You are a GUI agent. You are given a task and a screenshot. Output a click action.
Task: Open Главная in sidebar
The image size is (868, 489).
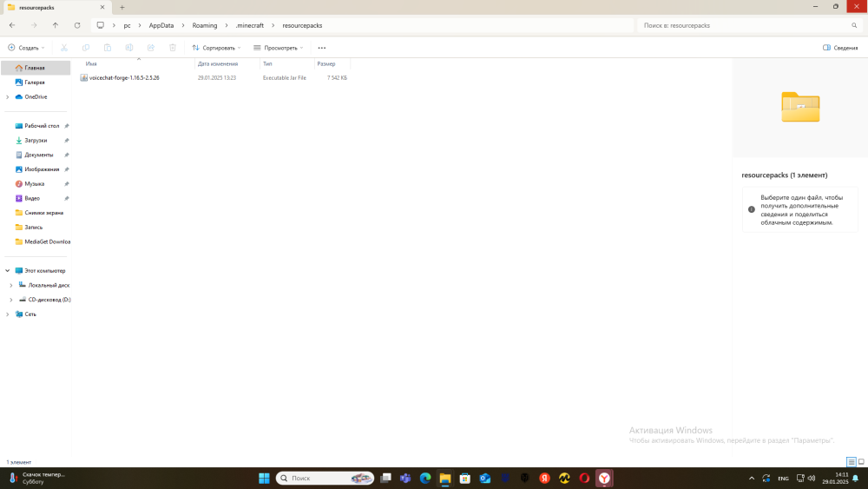[36, 68]
